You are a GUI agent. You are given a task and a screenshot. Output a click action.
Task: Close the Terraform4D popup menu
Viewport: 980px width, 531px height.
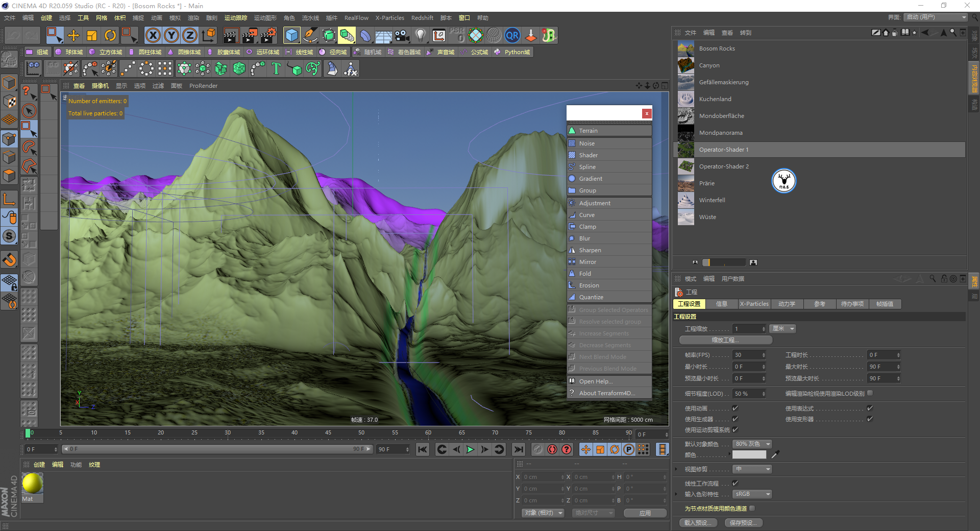click(647, 113)
